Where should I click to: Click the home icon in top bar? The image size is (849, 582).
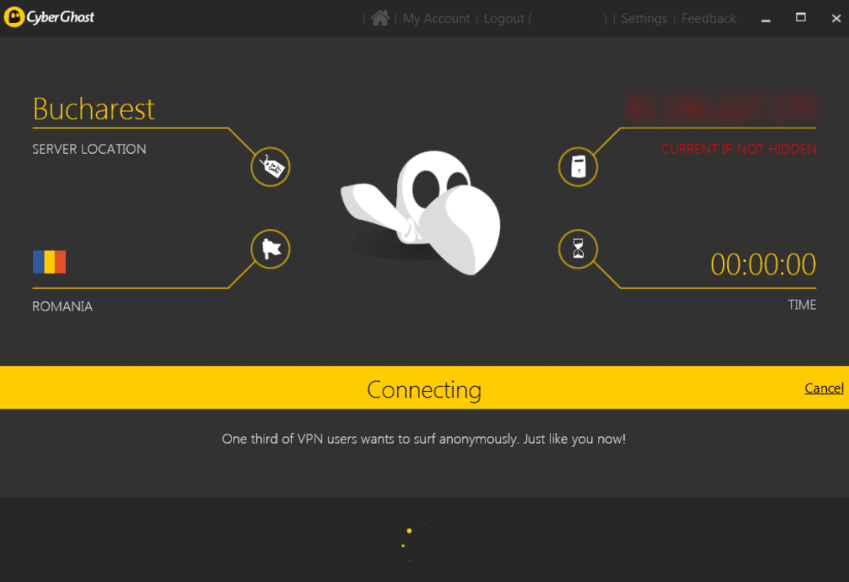tap(380, 18)
